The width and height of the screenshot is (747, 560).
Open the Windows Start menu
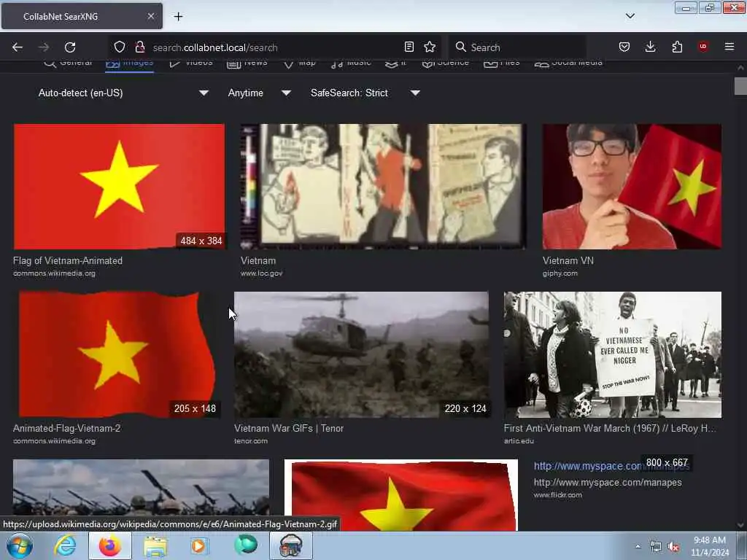pos(20,545)
